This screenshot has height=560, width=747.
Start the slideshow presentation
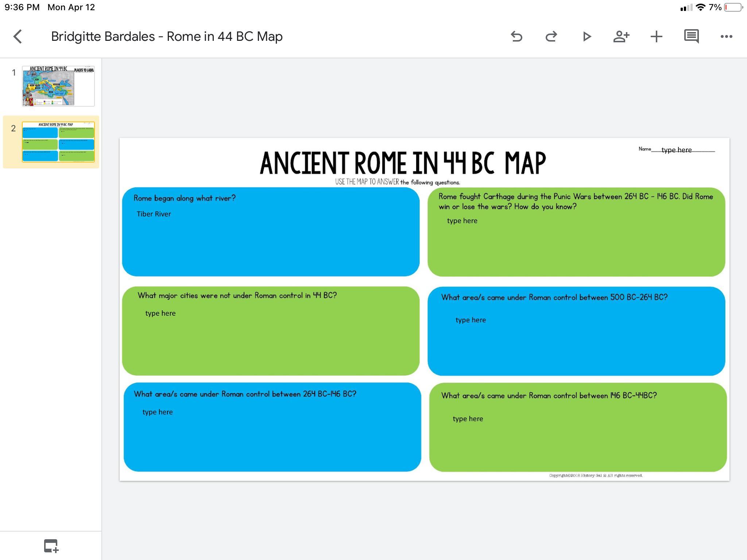[x=587, y=36]
